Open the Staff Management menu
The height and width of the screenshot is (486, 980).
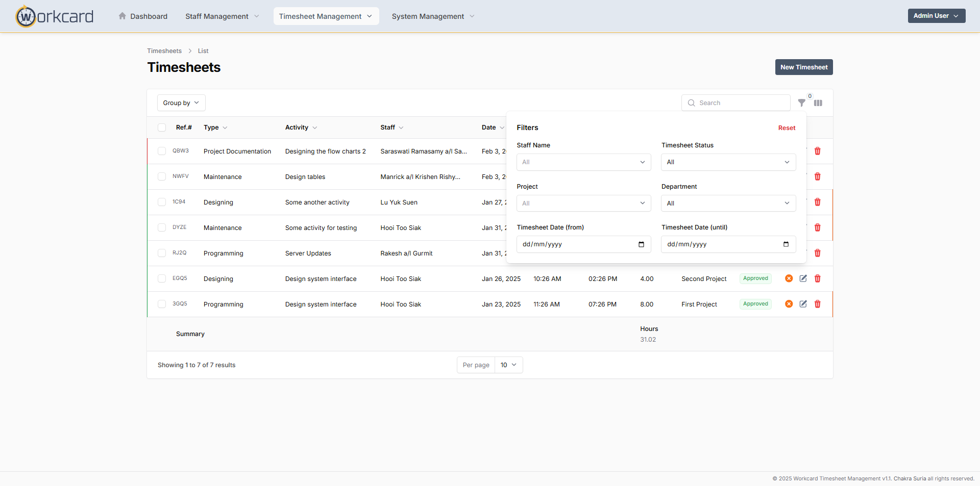point(222,16)
